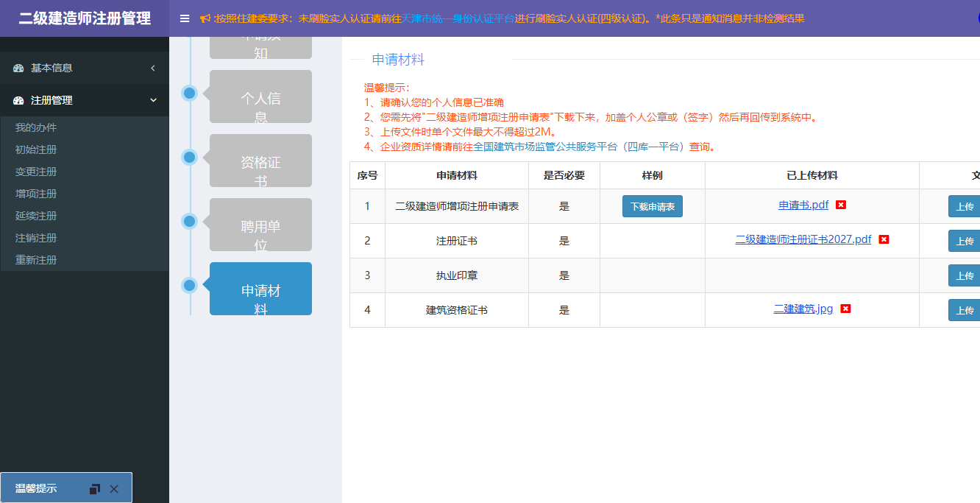Image resolution: width=980 pixels, height=503 pixels.
Task: Click the restore window icon in 温馨提示 popup
Action: coord(94,489)
